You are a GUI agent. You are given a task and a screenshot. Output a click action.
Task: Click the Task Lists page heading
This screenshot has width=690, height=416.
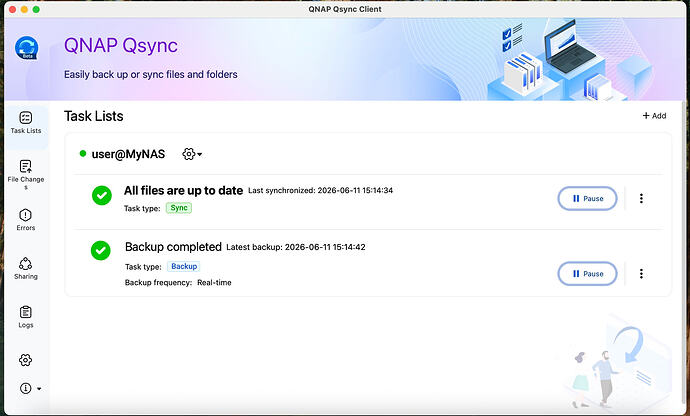click(x=94, y=116)
